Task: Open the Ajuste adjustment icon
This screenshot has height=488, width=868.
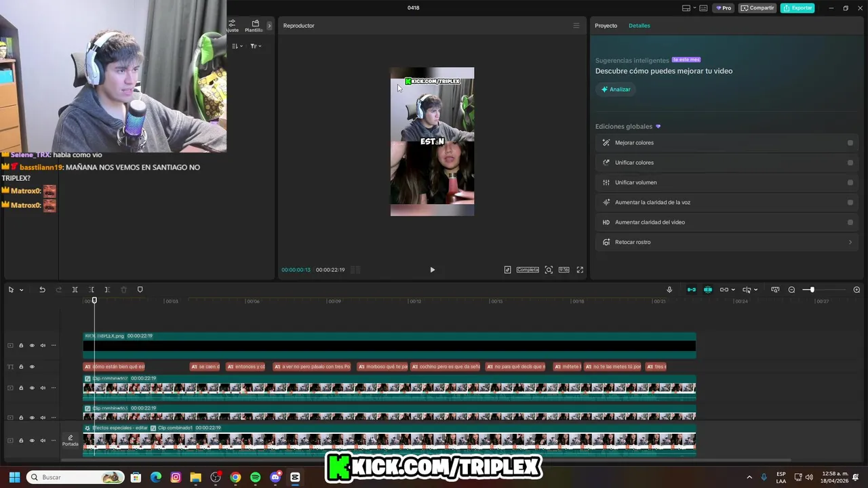Action: [232, 26]
